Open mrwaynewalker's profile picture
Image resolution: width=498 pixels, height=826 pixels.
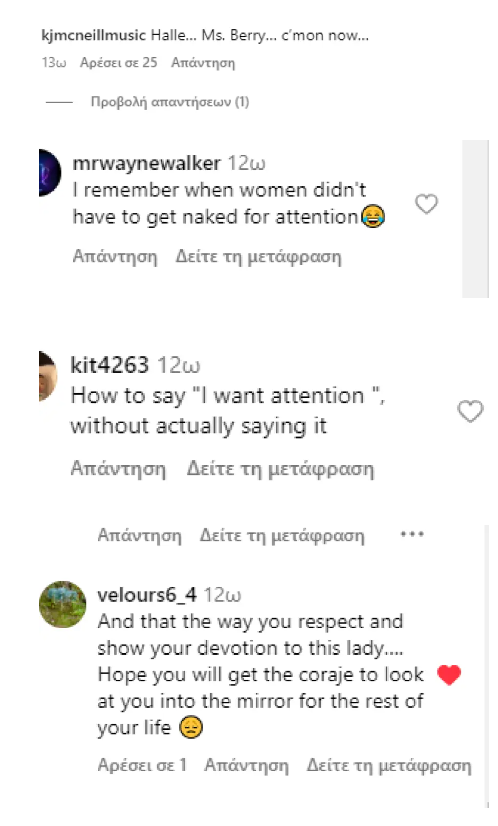pyautogui.click(x=50, y=173)
